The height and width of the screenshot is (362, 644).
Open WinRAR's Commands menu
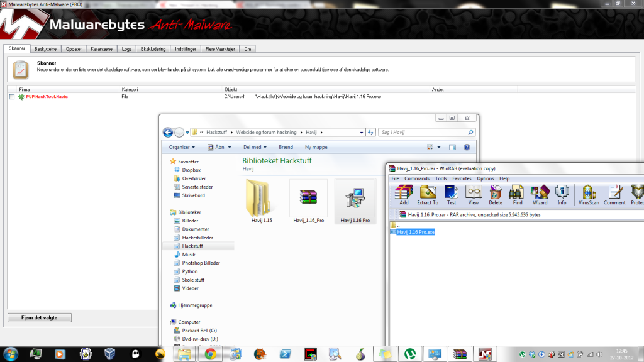coord(417,178)
